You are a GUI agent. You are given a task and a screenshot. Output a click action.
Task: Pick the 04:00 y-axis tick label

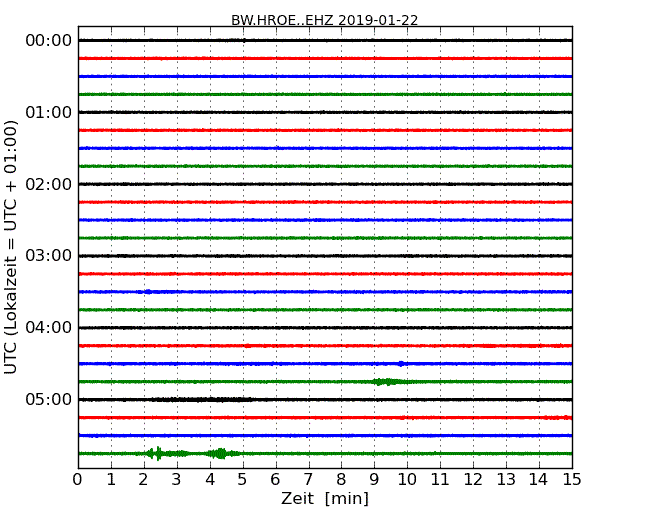(49, 328)
